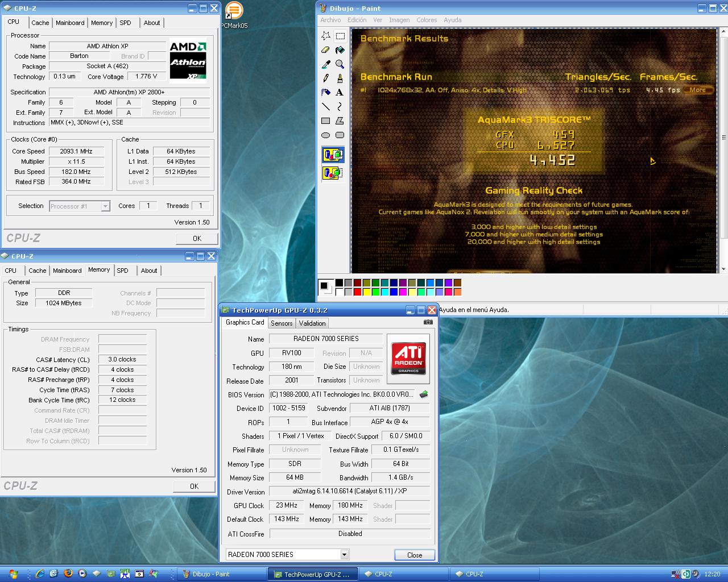Launch Internet Explorer from Quick Launch

(x=40, y=573)
